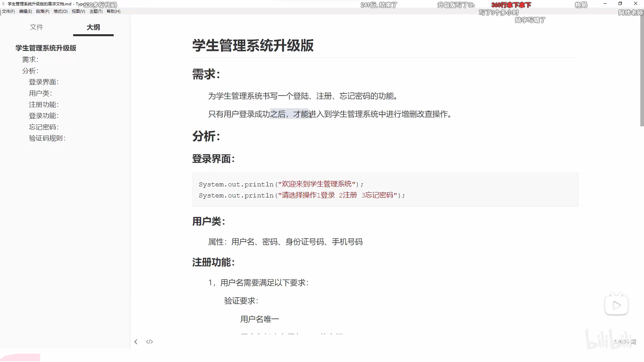Click the bilibili play icon watermark
Viewport: 644px width, 362px height.
click(616, 304)
